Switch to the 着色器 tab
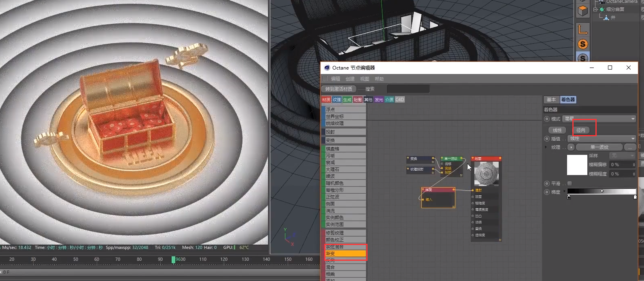 [x=568, y=99]
